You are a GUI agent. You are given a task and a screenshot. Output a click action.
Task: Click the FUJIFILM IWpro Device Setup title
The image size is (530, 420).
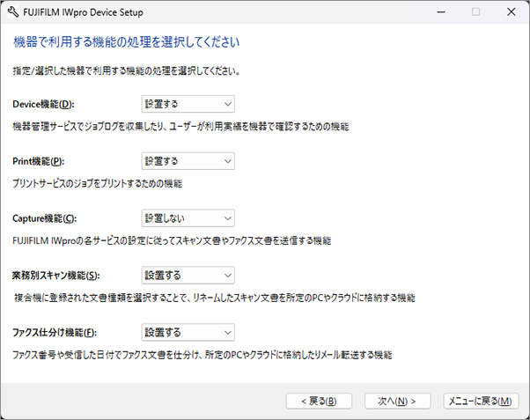tap(83, 12)
